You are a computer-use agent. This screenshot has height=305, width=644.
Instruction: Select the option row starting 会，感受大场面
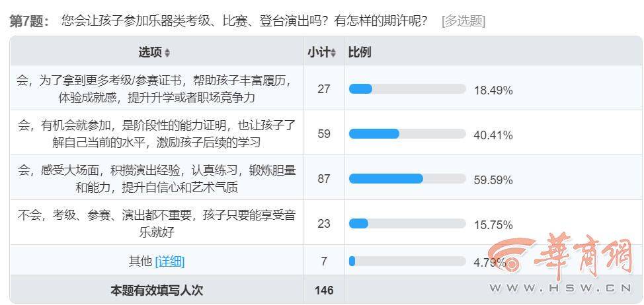(157, 178)
